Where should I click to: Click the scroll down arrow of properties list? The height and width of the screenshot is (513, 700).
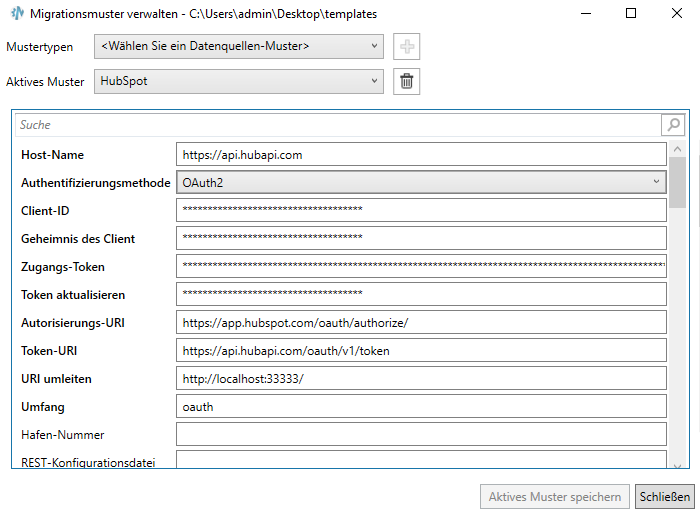point(678,464)
